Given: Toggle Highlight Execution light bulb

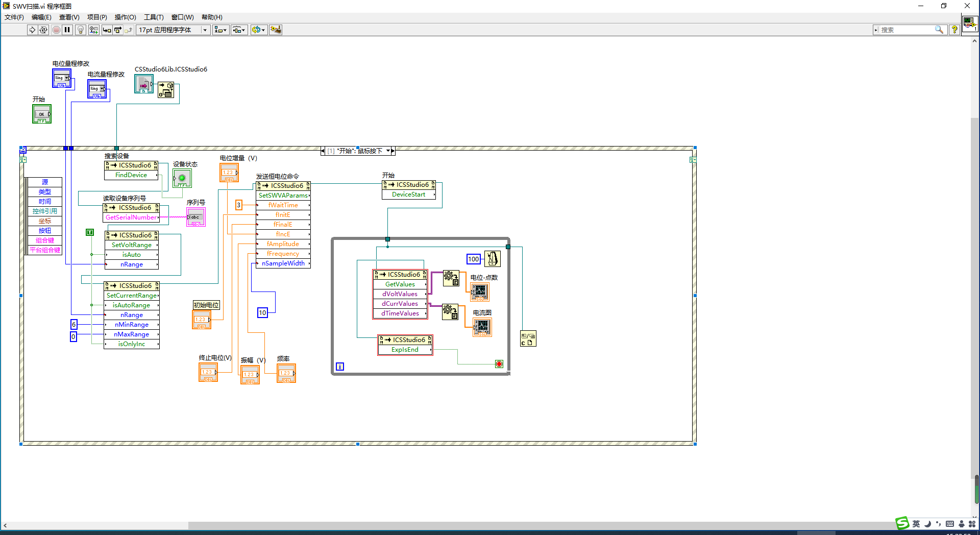Looking at the screenshot, I should [80, 30].
